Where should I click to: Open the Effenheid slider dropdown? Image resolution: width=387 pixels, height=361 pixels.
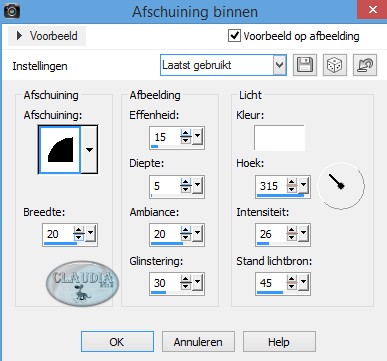tap(197, 137)
